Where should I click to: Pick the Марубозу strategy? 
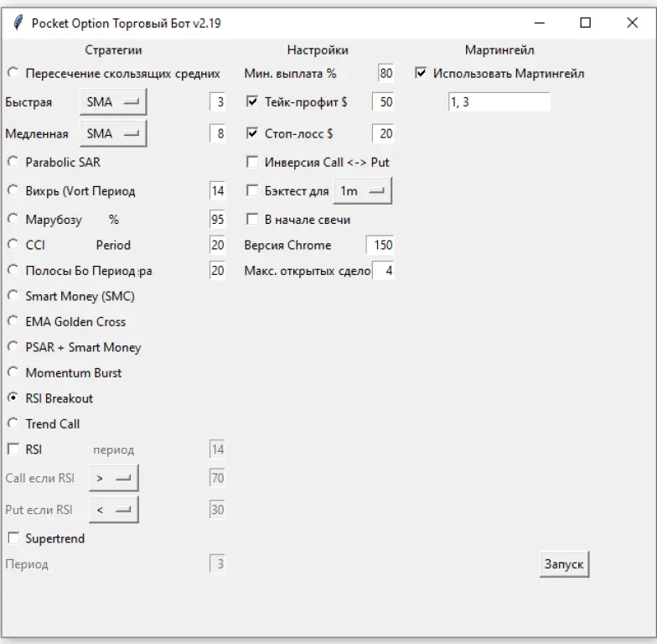tap(13, 220)
